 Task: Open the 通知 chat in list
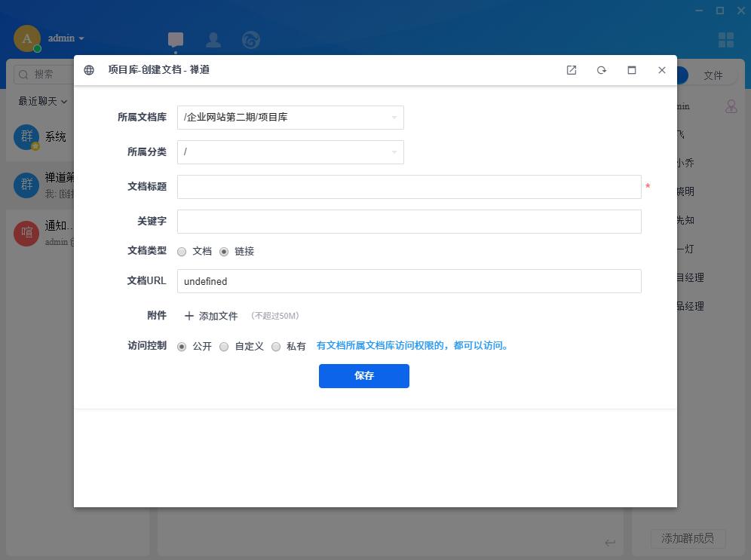[x=40, y=233]
